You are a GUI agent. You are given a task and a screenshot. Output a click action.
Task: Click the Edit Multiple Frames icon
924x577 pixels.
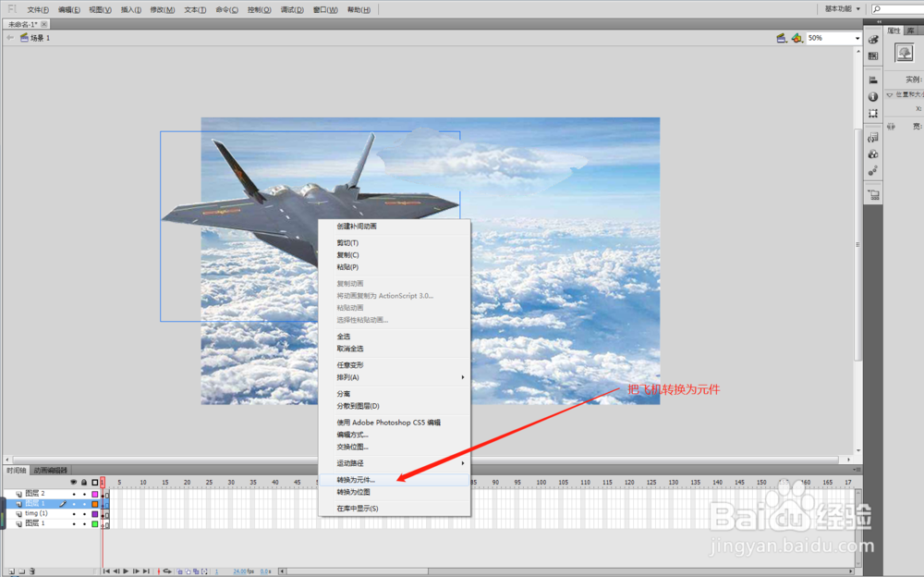(196, 571)
